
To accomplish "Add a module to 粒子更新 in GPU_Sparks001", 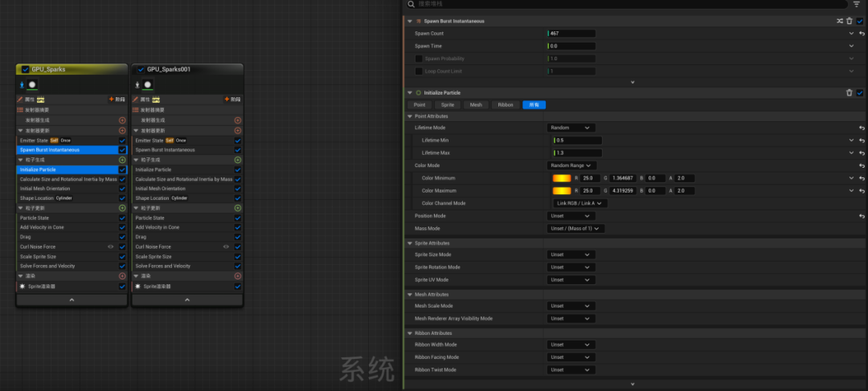I will 238,208.
